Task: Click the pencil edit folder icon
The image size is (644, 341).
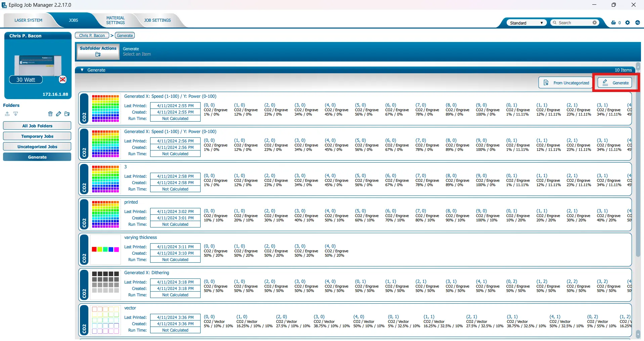Action: (58, 114)
